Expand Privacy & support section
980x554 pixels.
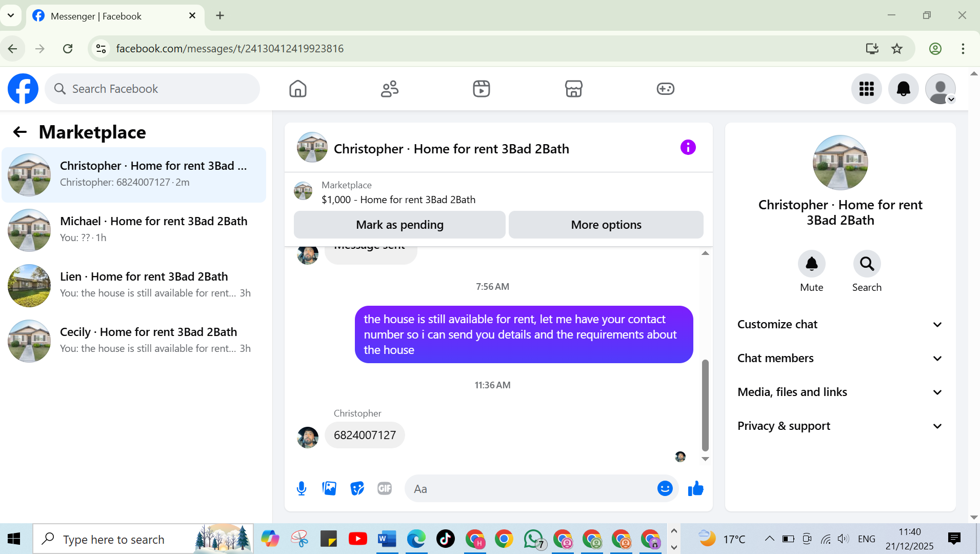click(840, 426)
